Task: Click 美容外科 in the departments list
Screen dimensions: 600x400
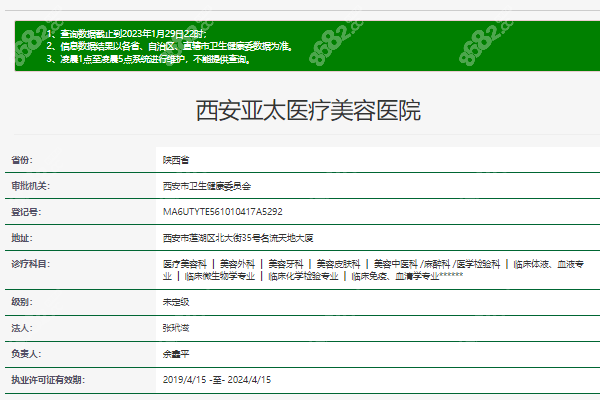Action: (x=237, y=264)
